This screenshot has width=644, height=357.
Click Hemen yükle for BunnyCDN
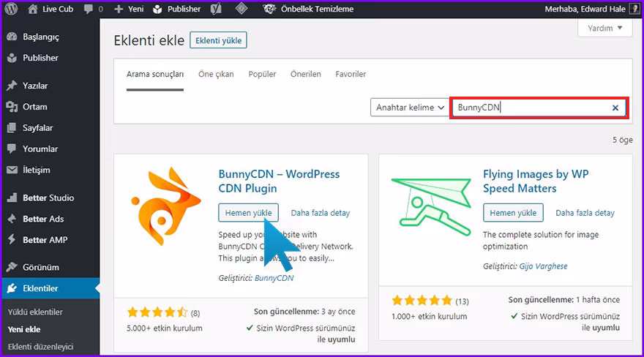(x=248, y=213)
